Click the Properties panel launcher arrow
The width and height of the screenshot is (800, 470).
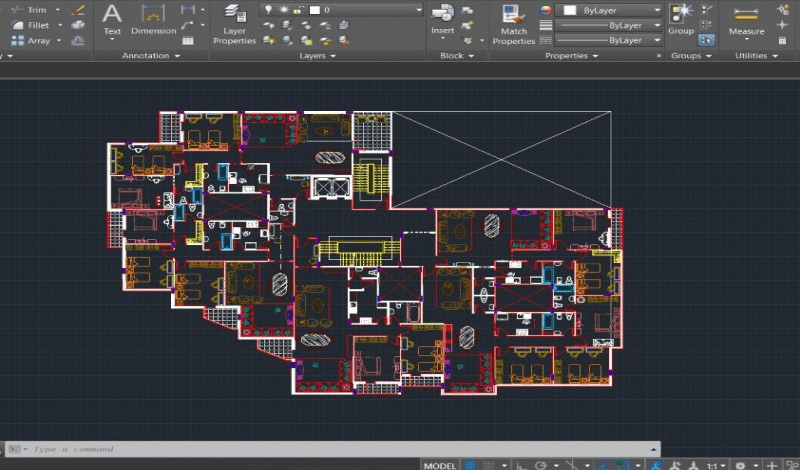tap(659, 56)
